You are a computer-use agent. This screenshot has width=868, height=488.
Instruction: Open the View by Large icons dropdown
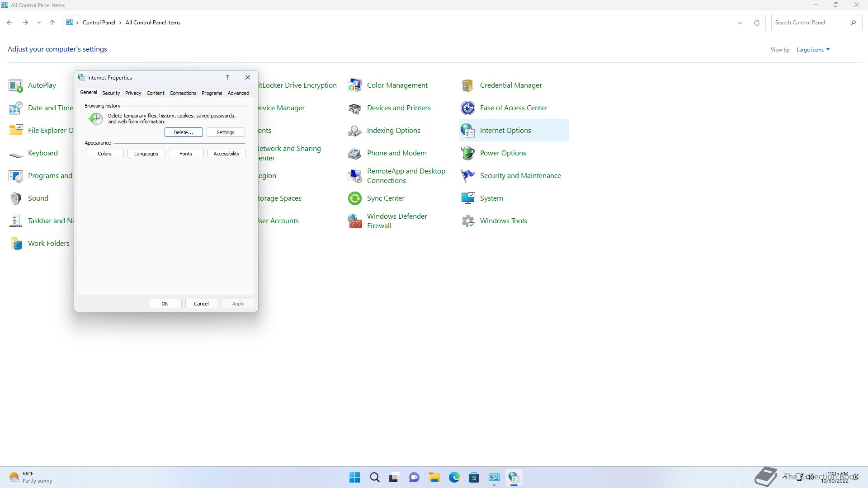pos(813,50)
